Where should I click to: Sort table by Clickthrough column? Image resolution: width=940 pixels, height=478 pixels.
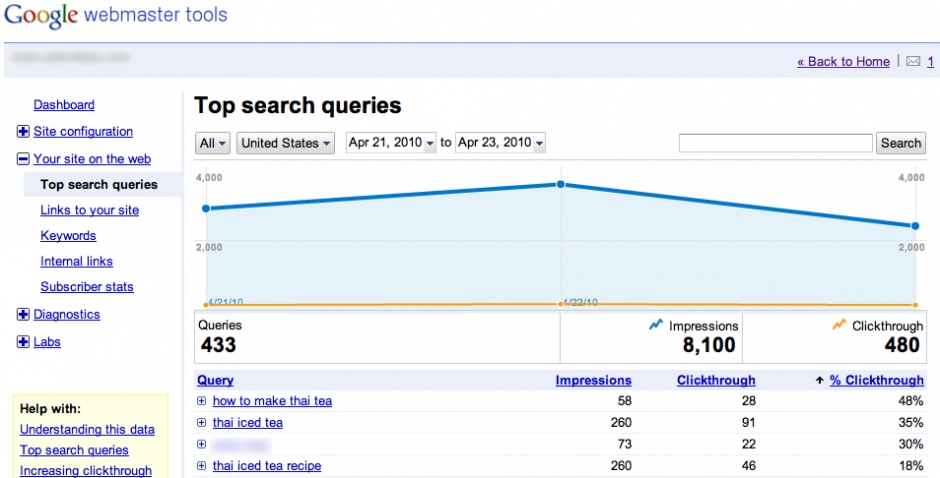tap(716, 380)
